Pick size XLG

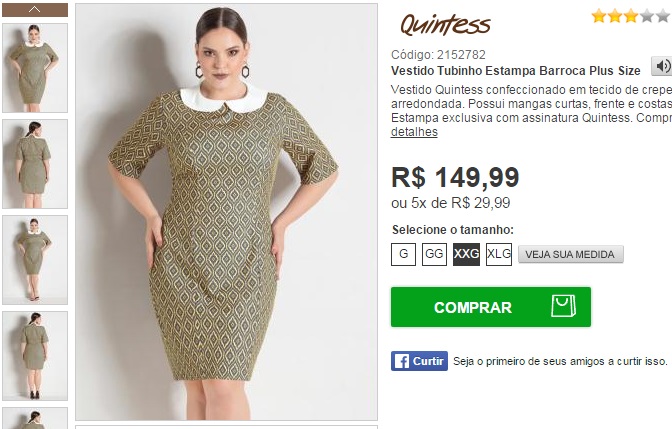499,254
